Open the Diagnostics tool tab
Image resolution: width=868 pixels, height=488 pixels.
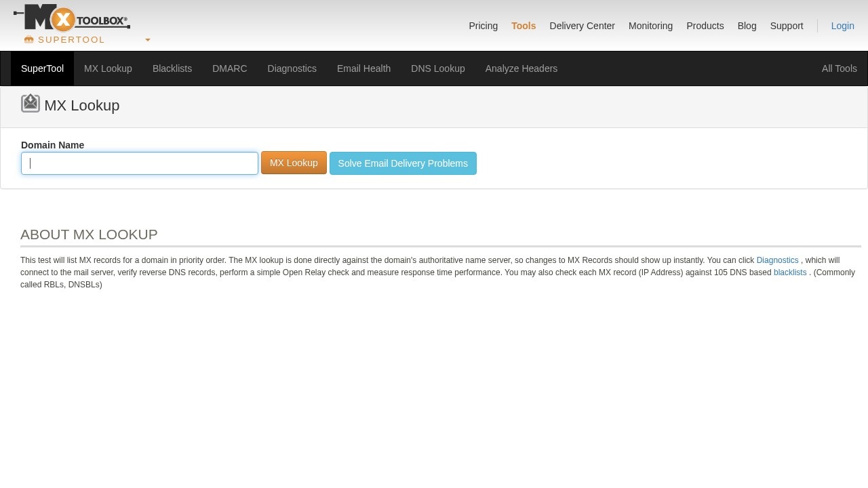click(292, 68)
